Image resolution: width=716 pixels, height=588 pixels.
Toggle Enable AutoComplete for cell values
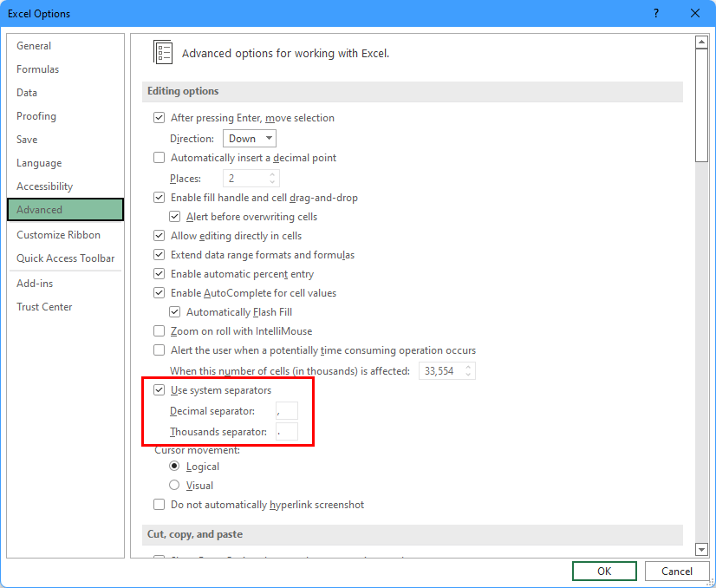(x=159, y=293)
